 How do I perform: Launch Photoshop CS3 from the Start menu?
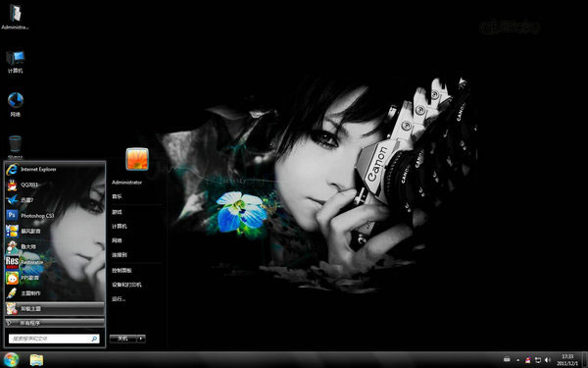(55, 216)
